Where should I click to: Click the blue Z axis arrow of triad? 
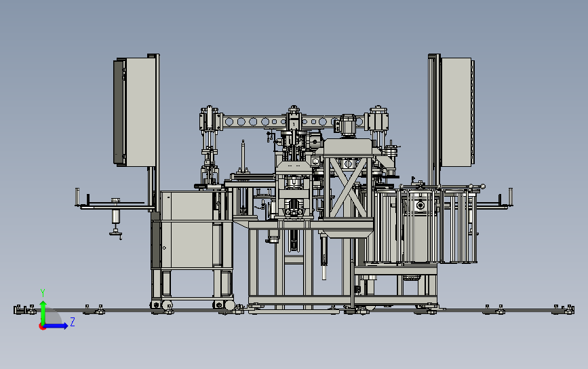click(x=56, y=326)
